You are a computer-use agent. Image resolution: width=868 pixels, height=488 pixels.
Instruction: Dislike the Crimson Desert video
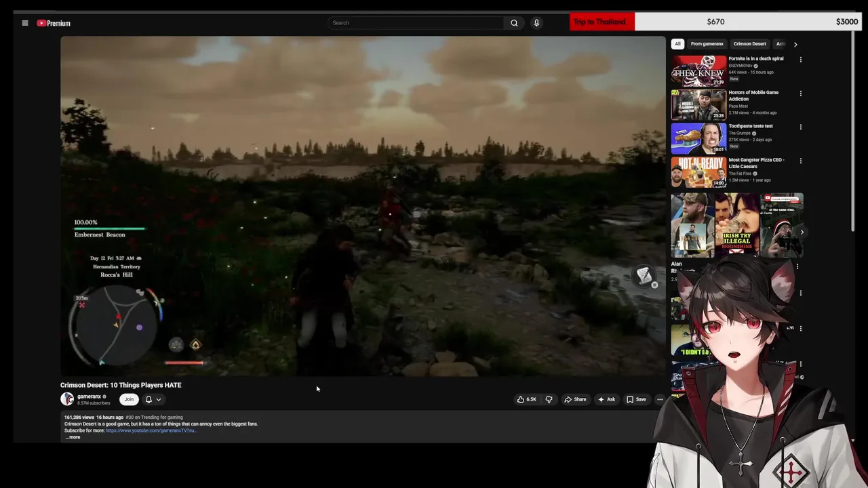click(549, 399)
